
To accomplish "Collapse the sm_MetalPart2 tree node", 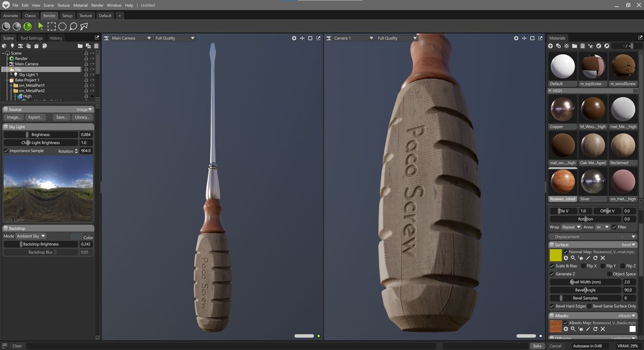I will (x=10, y=91).
